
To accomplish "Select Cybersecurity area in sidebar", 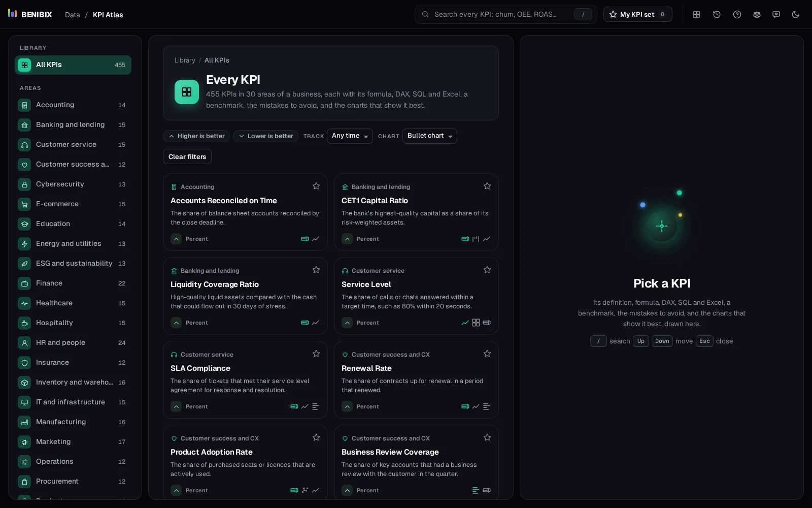I will [x=73, y=184].
